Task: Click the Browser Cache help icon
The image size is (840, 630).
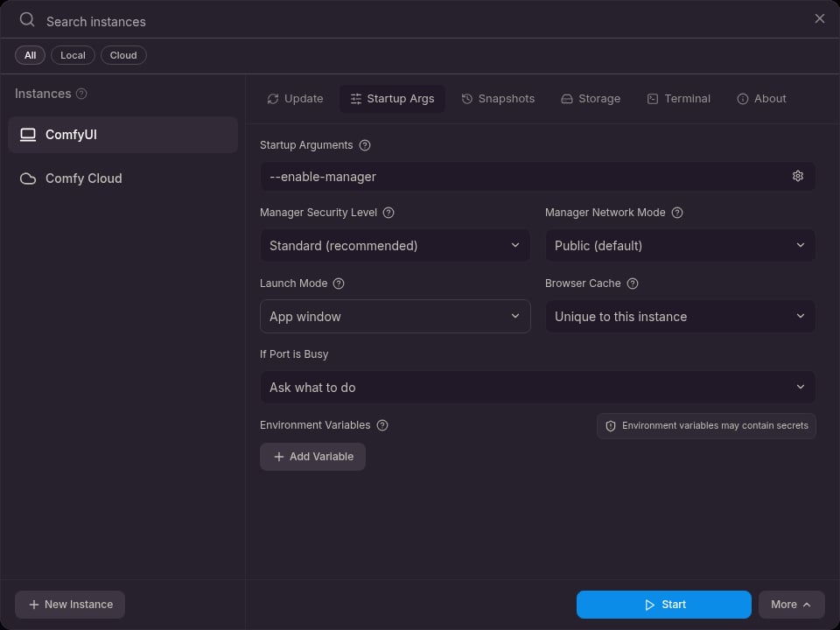Action: click(x=633, y=283)
